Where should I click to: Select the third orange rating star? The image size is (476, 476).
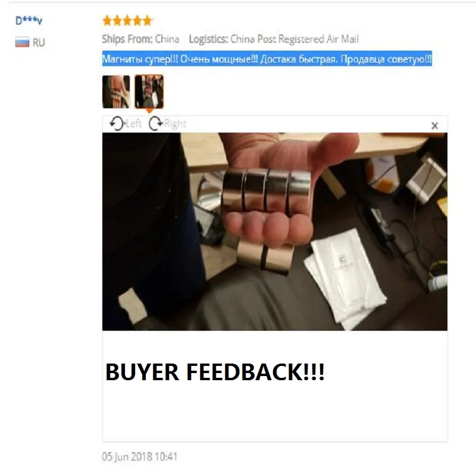(127, 21)
